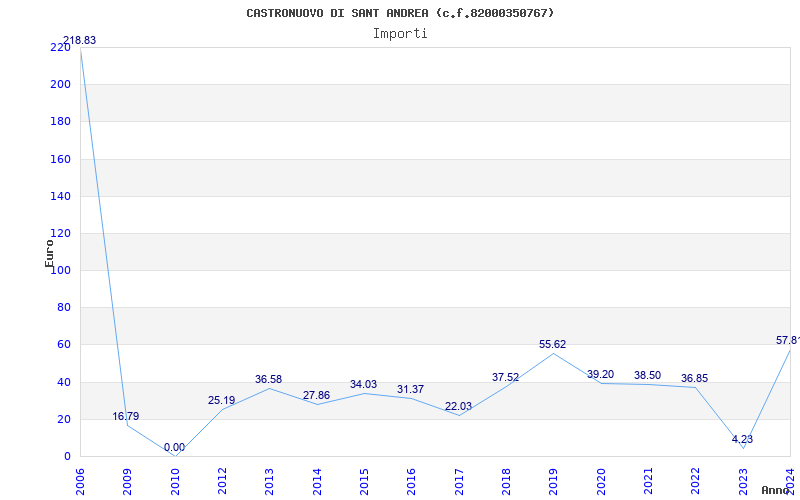Select the 34.03 data label
This screenshot has width=800, height=500.
click(x=363, y=384)
